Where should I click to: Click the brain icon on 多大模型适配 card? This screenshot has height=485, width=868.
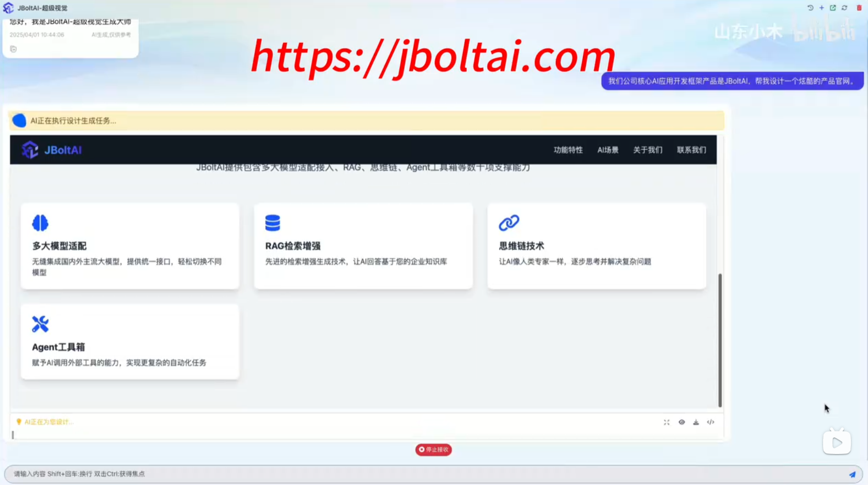click(x=40, y=223)
